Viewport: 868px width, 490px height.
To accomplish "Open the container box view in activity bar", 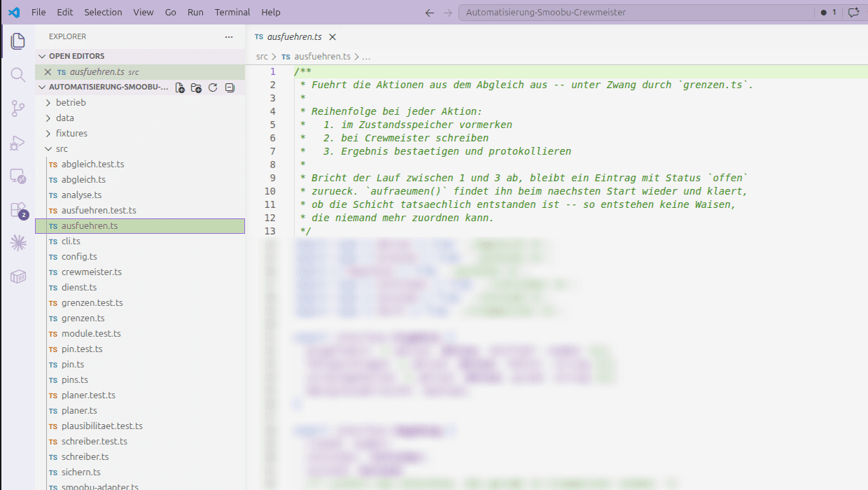I will 17,277.
